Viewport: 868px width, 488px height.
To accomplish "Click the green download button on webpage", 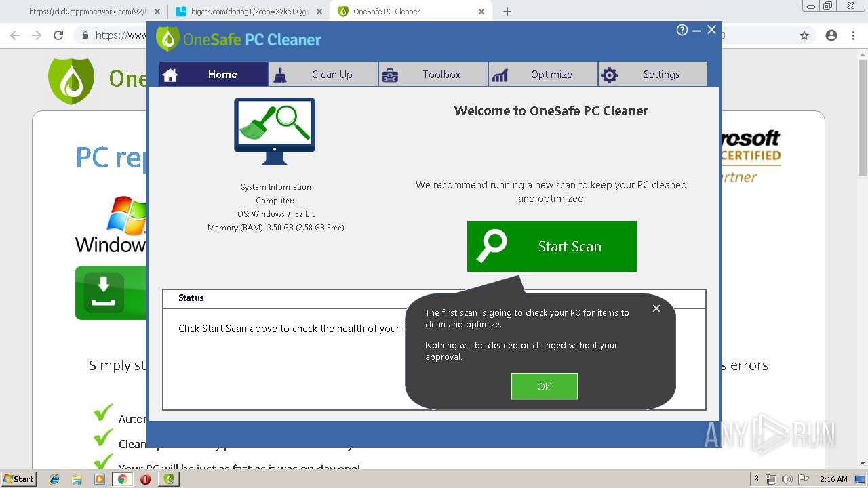I will point(111,293).
